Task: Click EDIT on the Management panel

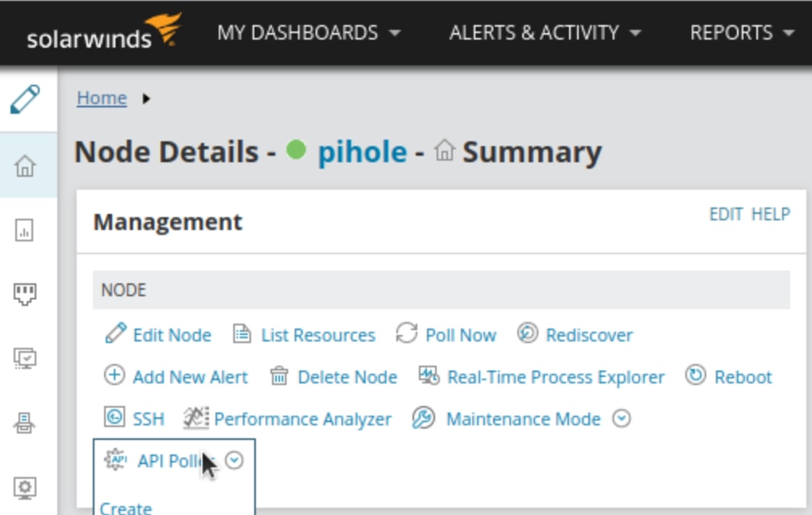Action: coord(726,213)
